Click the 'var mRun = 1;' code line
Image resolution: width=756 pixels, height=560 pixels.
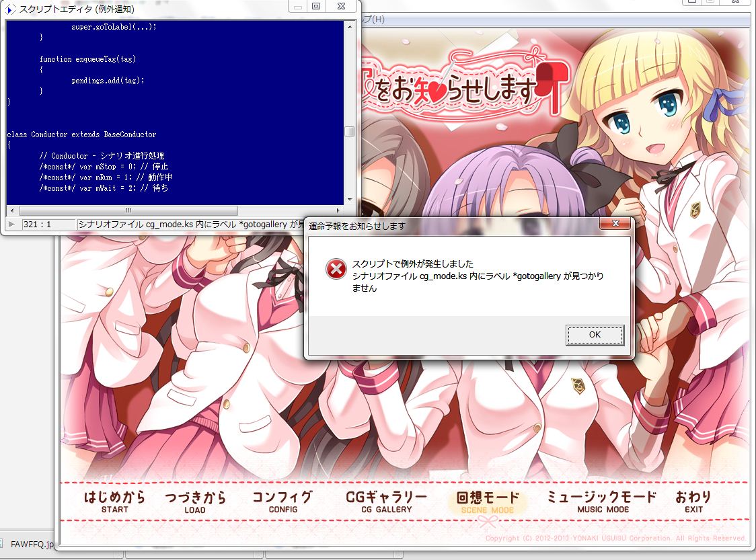coord(106,177)
